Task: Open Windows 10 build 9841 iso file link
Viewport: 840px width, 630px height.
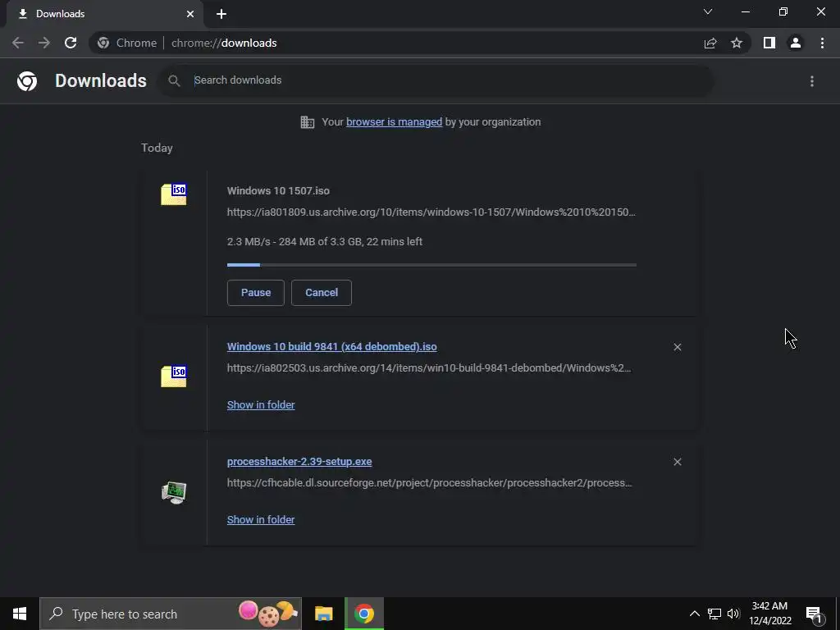Action: coord(331,347)
